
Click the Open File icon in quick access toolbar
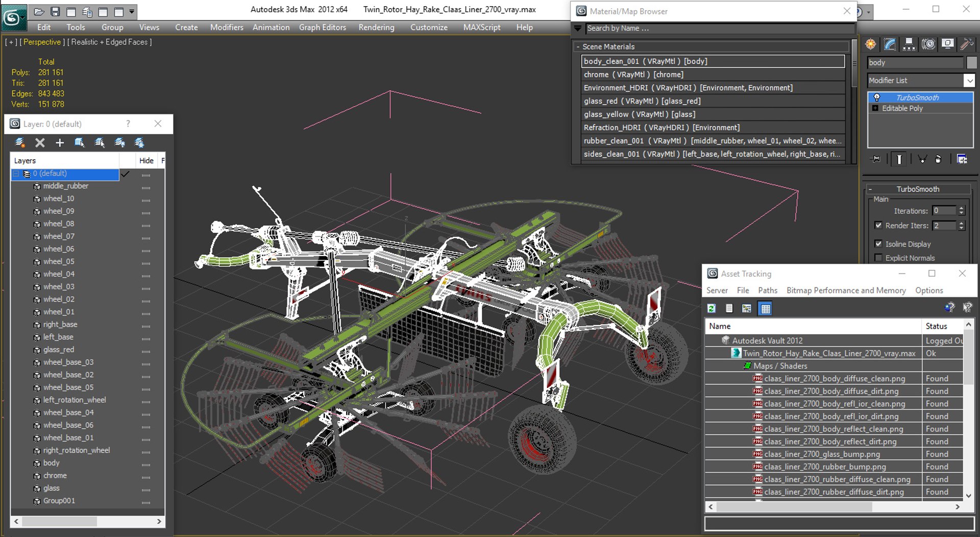click(39, 11)
